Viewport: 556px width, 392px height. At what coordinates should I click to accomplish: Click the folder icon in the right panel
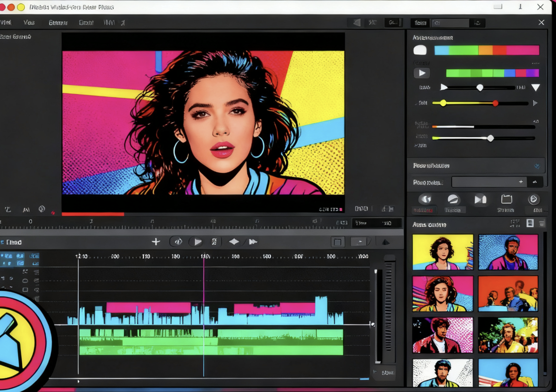click(x=507, y=199)
